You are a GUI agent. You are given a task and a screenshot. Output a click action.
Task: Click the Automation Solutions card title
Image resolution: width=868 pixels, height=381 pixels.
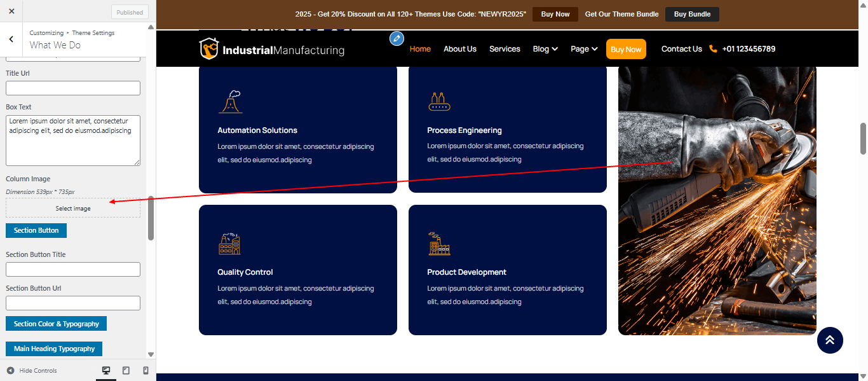coord(257,130)
